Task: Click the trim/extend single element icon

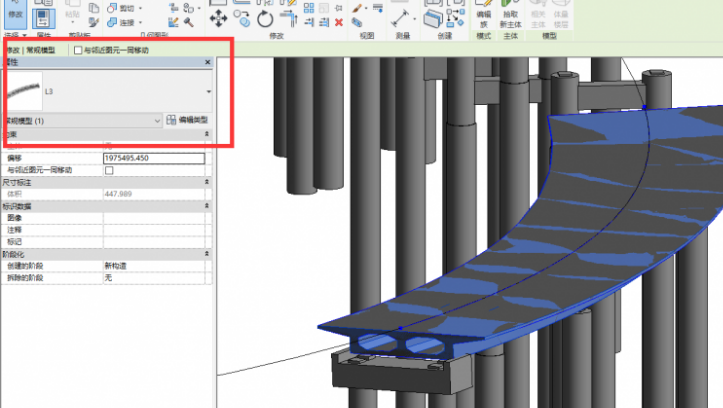Action: point(309,22)
